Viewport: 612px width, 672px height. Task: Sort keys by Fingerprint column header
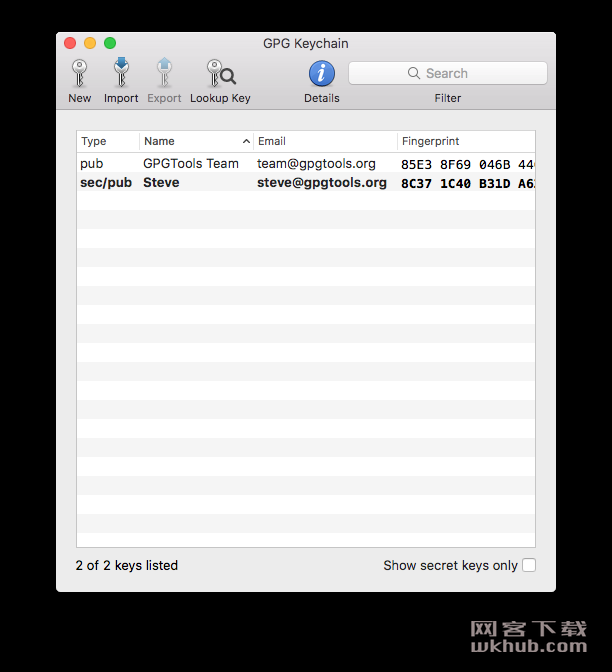(466, 141)
